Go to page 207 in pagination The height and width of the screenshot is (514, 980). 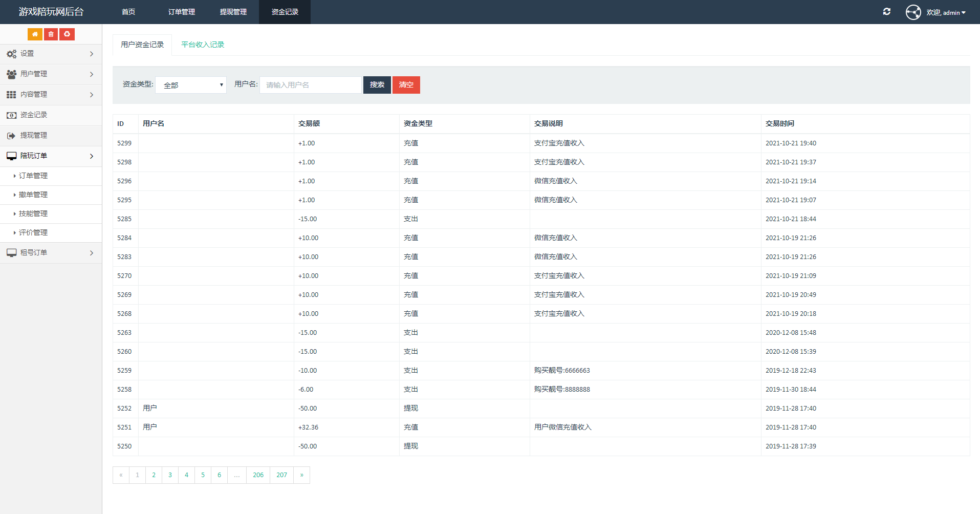pyautogui.click(x=282, y=475)
